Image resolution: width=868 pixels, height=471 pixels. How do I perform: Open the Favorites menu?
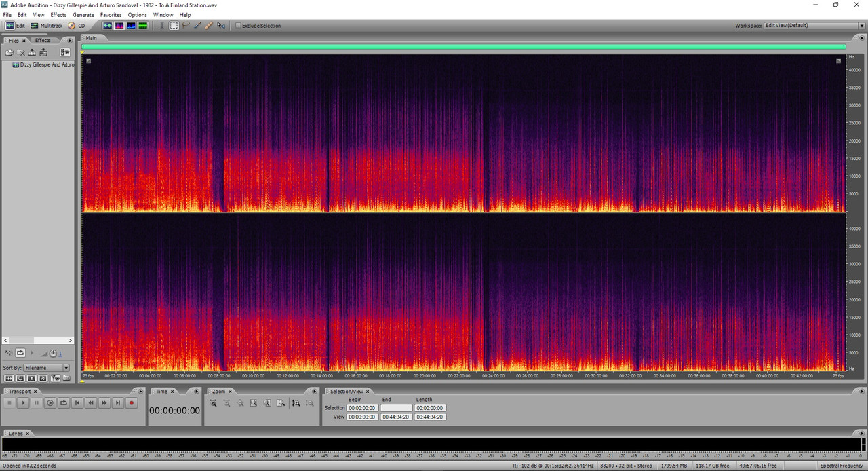[x=111, y=15]
